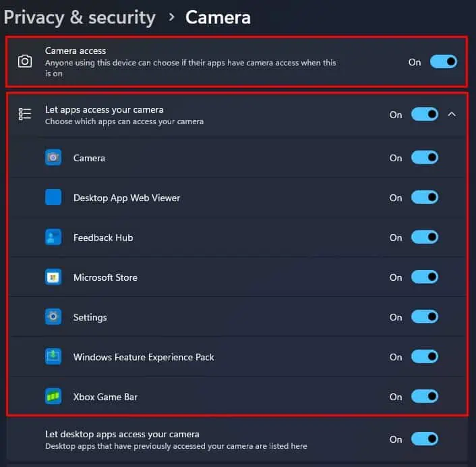Click the camera outline icon beside Camera access
The height and width of the screenshot is (467, 476).
[24, 61]
